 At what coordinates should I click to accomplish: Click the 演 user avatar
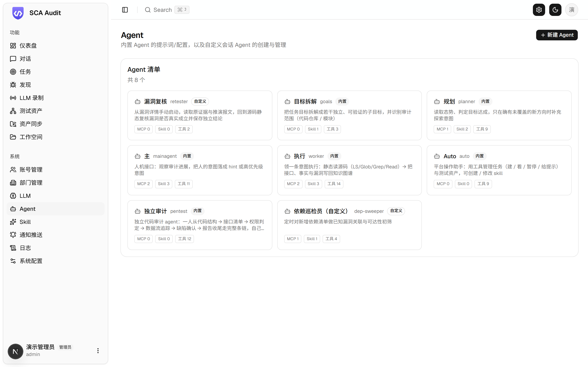(x=571, y=10)
